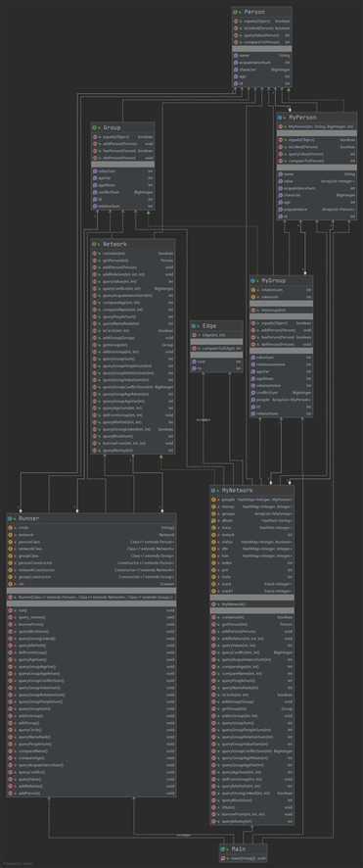Click the MyNetwork class icon

coord(214,491)
